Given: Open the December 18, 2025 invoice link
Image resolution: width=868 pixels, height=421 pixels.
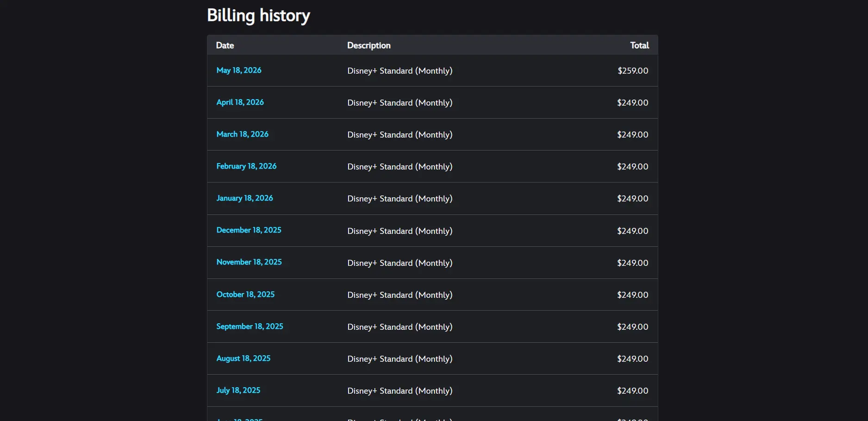Looking at the screenshot, I should [249, 230].
